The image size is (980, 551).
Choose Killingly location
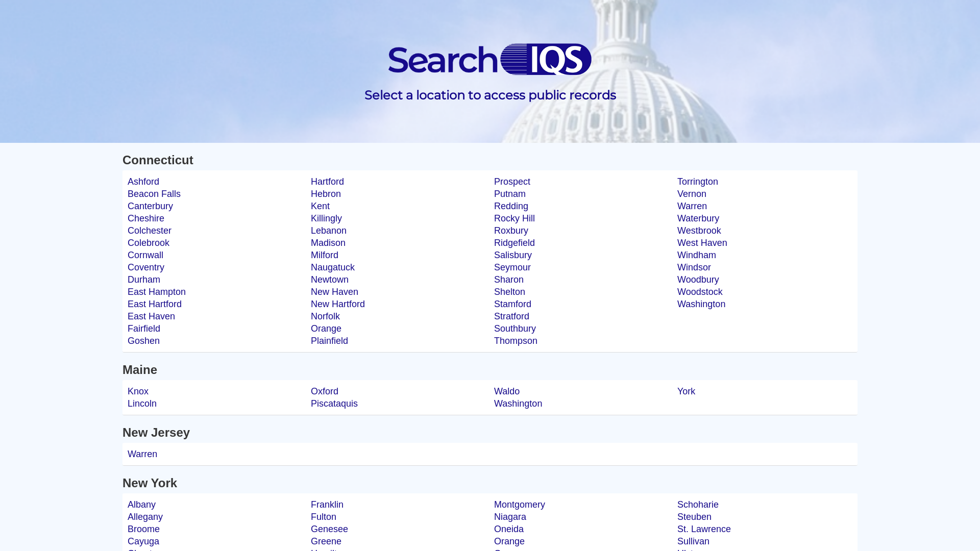(326, 218)
